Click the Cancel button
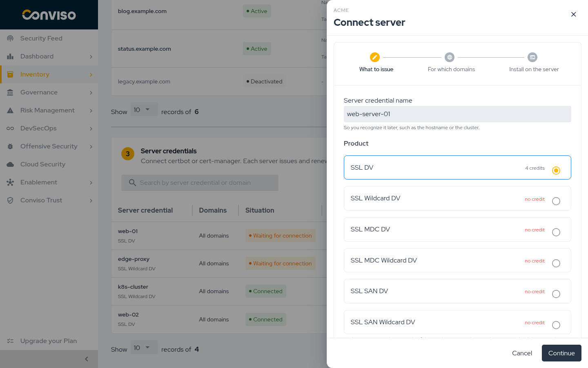The width and height of the screenshot is (588, 368). [522, 353]
